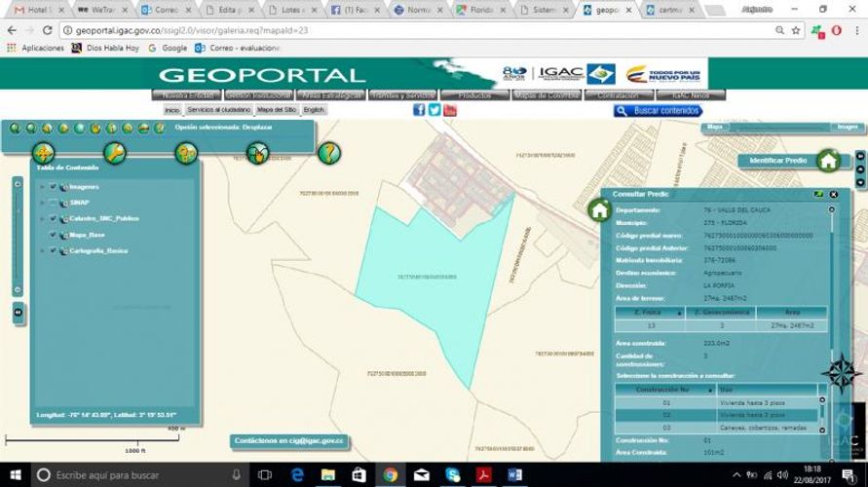The width and height of the screenshot is (868, 487).
Task: Click Contáctenos en cig@igac.gov.co link
Action: [289, 441]
